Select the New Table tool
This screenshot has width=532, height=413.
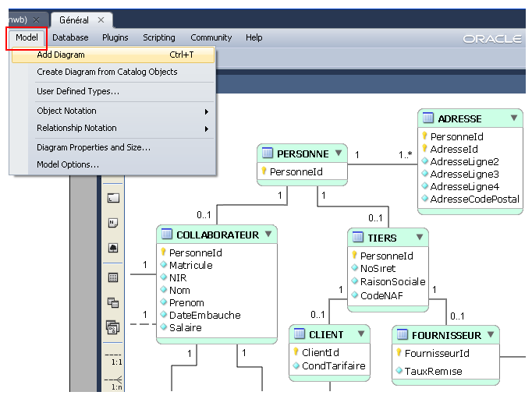coord(112,277)
